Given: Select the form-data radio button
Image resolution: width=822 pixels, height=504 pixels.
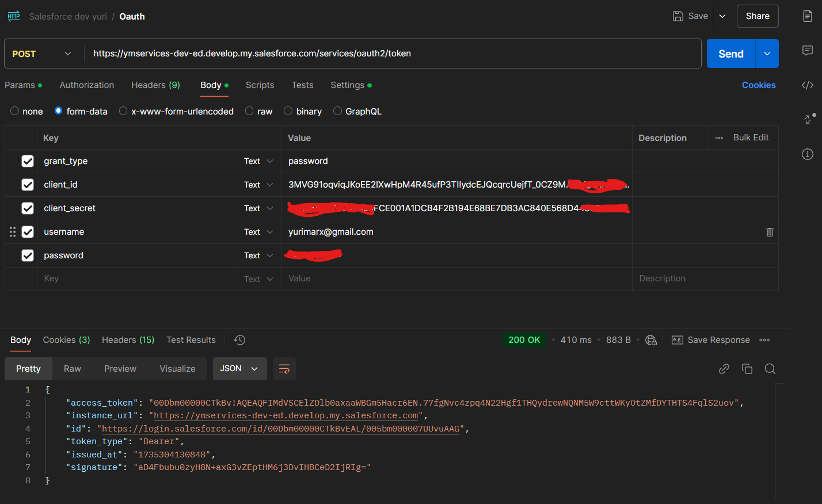Looking at the screenshot, I should tap(59, 111).
